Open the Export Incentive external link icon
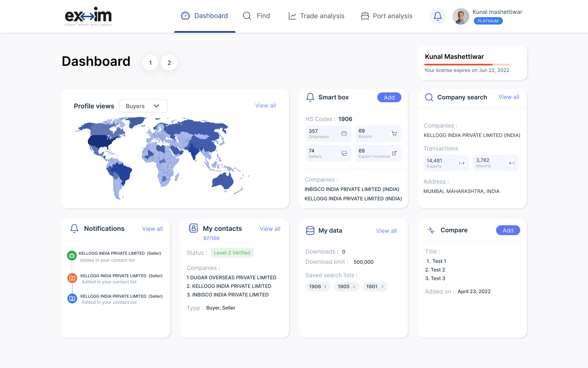The image size is (588, 368). (394, 153)
